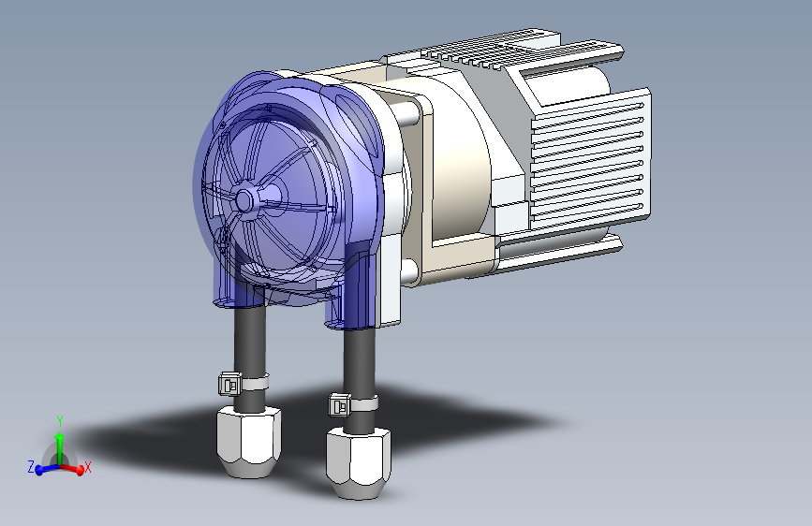
Task: Select the hose clamp on the right tube
Action: pos(353,404)
